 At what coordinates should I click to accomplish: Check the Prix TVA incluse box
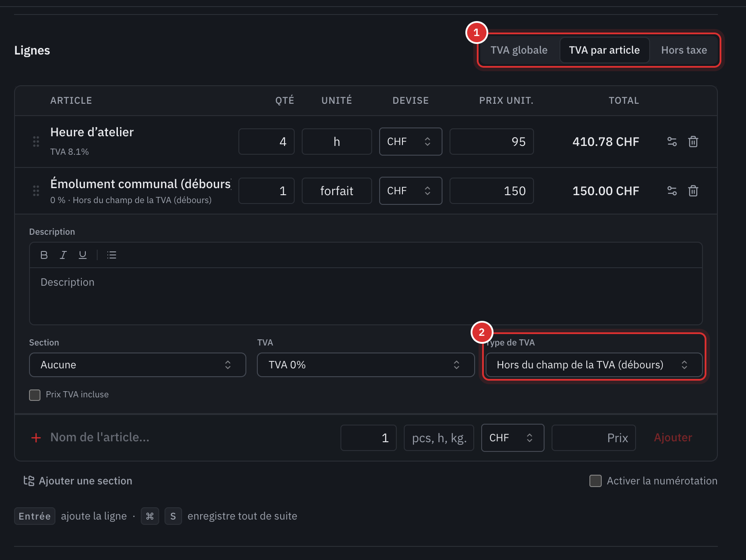[x=35, y=395]
